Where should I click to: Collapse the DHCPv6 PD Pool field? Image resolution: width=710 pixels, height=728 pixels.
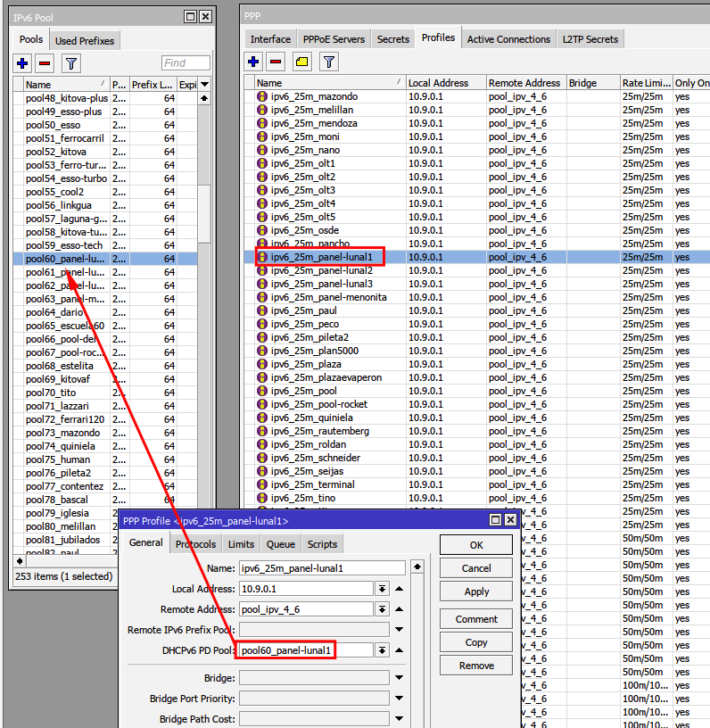(x=399, y=650)
